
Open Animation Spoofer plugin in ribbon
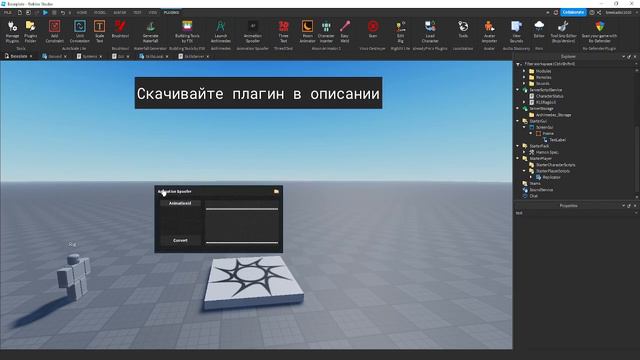pos(253,32)
